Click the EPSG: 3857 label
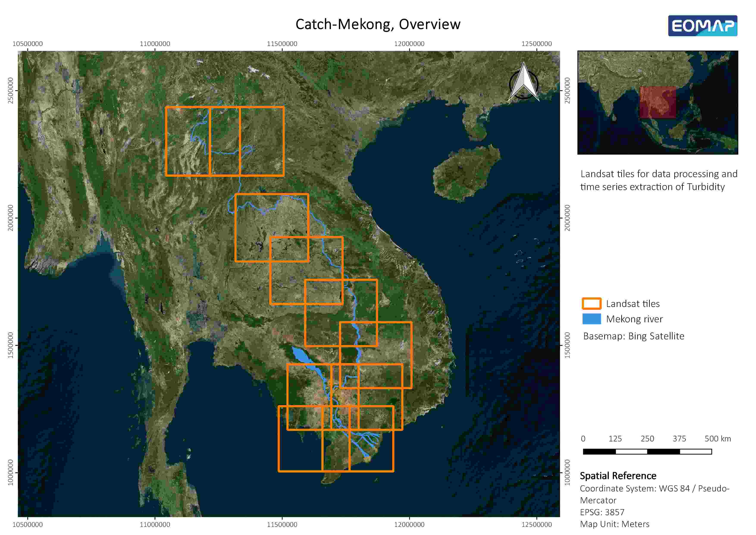Screen dimensions: 756x535 pyautogui.click(x=602, y=512)
